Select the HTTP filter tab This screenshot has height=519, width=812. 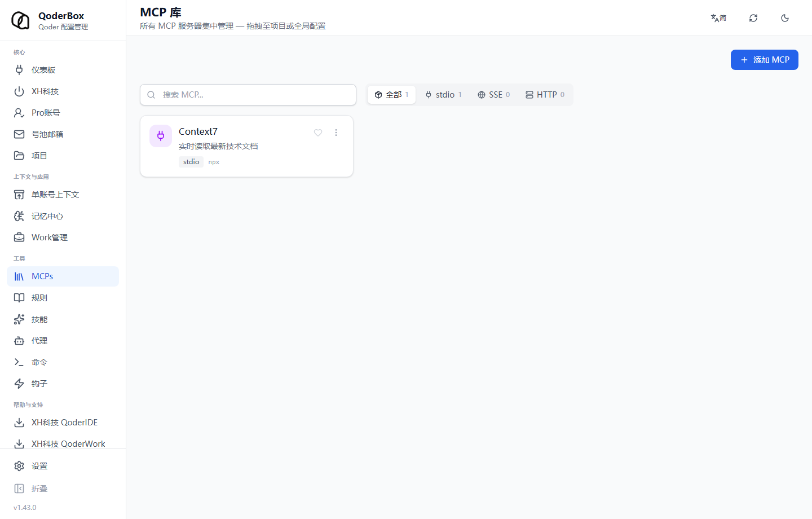(545, 95)
